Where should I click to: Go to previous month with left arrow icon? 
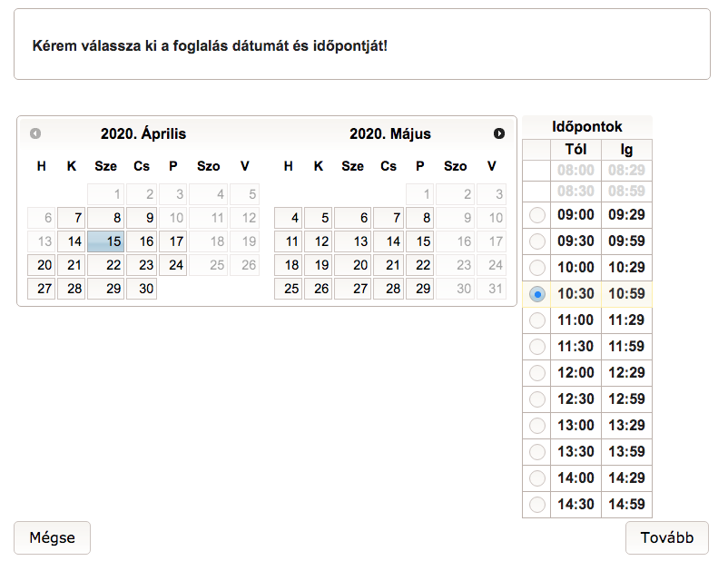[x=35, y=133]
